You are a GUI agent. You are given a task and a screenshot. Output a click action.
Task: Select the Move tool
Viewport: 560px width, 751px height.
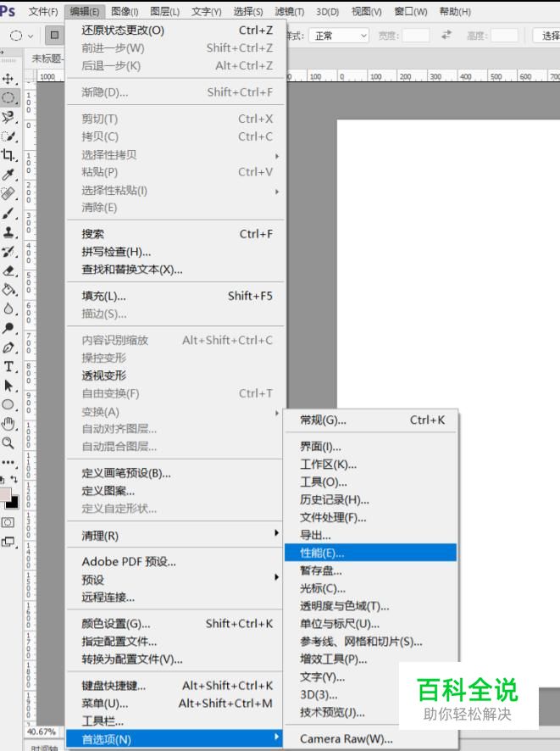pyautogui.click(x=8, y=79)
